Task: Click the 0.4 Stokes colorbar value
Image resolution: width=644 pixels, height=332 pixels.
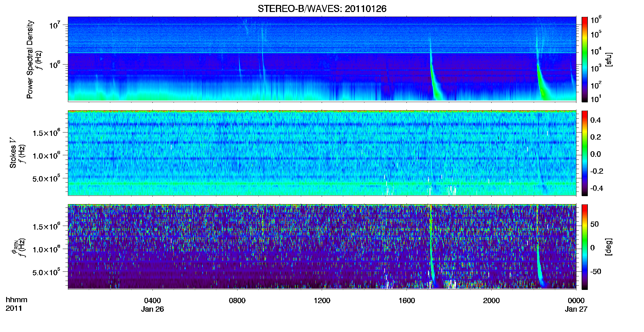Action: pyautogui.click(x=595, y=120)
